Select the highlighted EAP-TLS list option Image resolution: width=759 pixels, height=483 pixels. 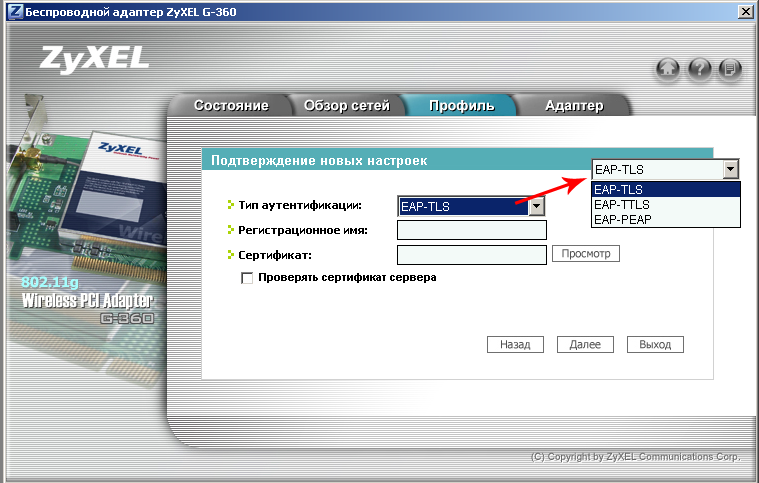pos(666,189)
